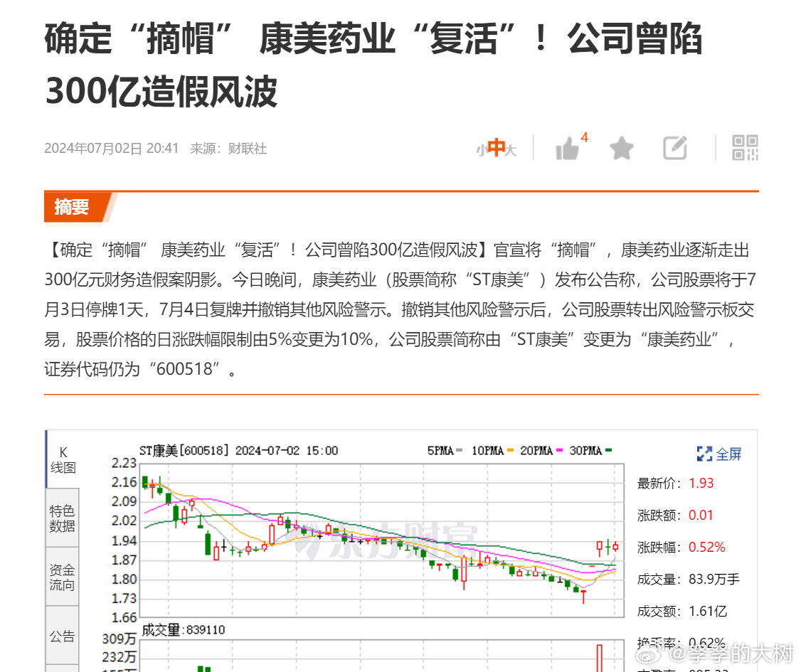This screenshot has width=801, height=672.
Task: Click the latest price value 1.93
Action: (x=701, y=483)
